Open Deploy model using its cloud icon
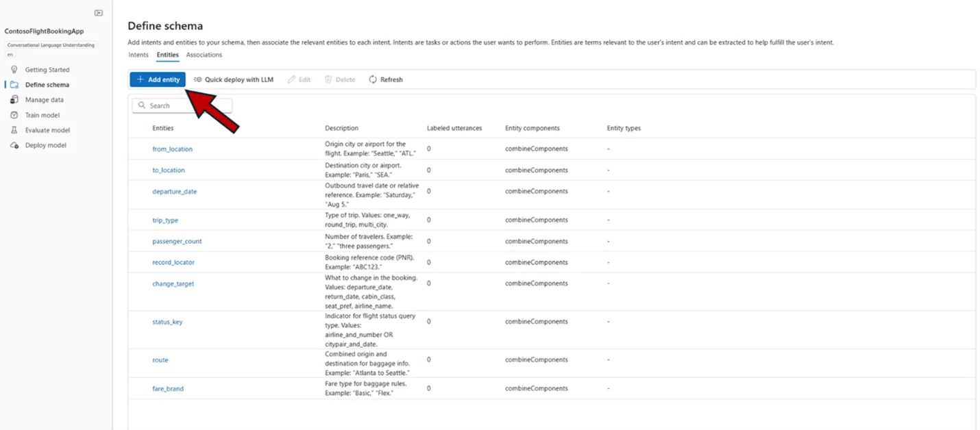Screen dimensions: 980x430 click(x=15, y=144)
